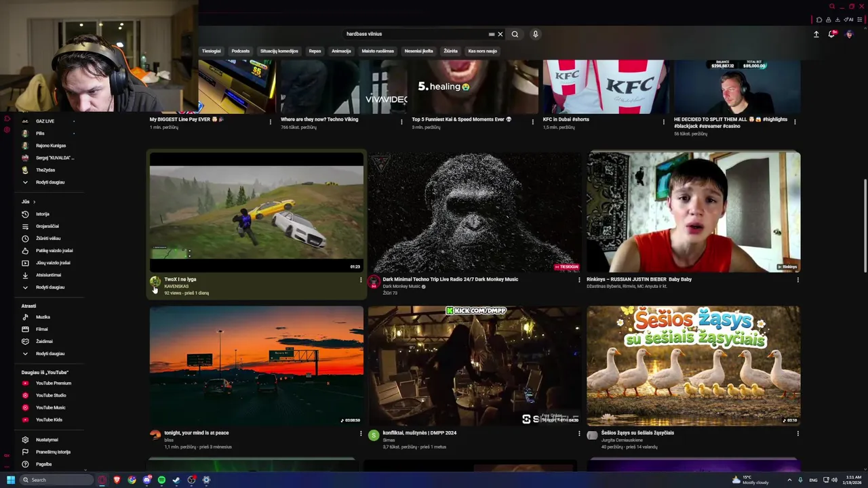Open GAZ LIVE subscription channel

pos(45,121)
